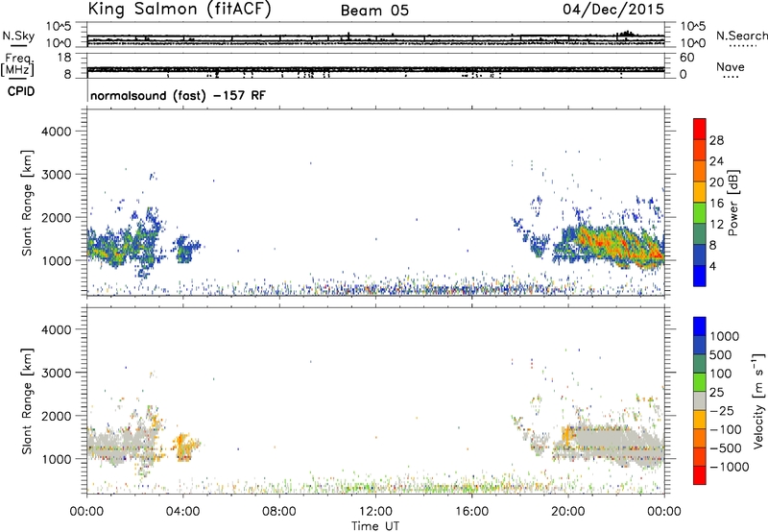Click '3000' tick label on velocity panel
The image size is (768, 532).
(57, 373)
